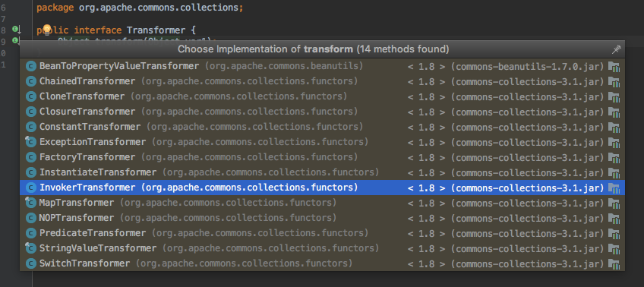
Task: Click commons-collections-3.1.jar label on ChainedTransformer row
Action: pos(528,81)
